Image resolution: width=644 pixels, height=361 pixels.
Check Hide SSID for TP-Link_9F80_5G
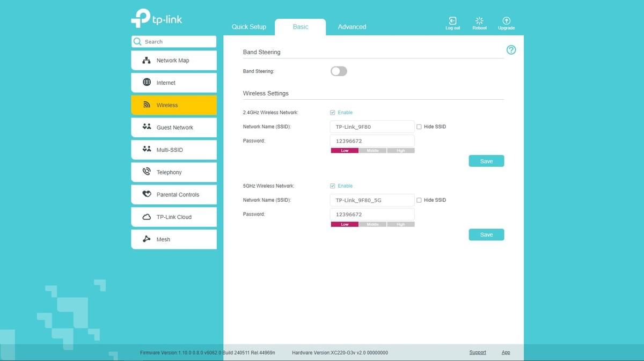point(419,200)
